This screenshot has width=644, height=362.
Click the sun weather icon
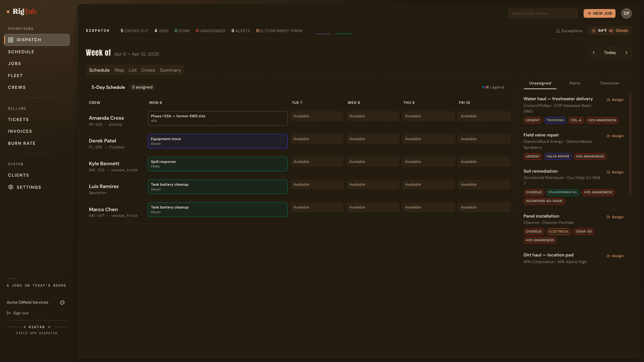[x=594, y=31]
